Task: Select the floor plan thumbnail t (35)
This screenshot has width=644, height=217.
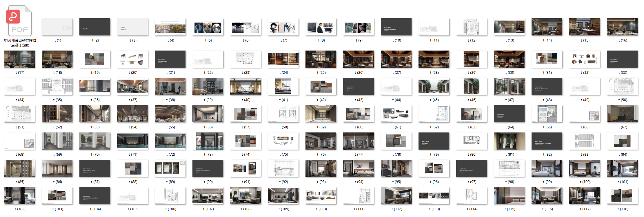Action: point(57,87)
